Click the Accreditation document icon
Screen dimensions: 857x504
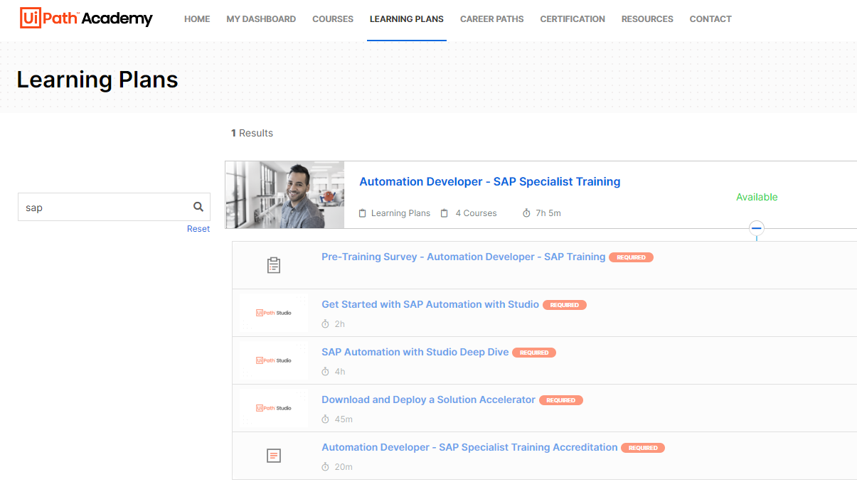274,456
